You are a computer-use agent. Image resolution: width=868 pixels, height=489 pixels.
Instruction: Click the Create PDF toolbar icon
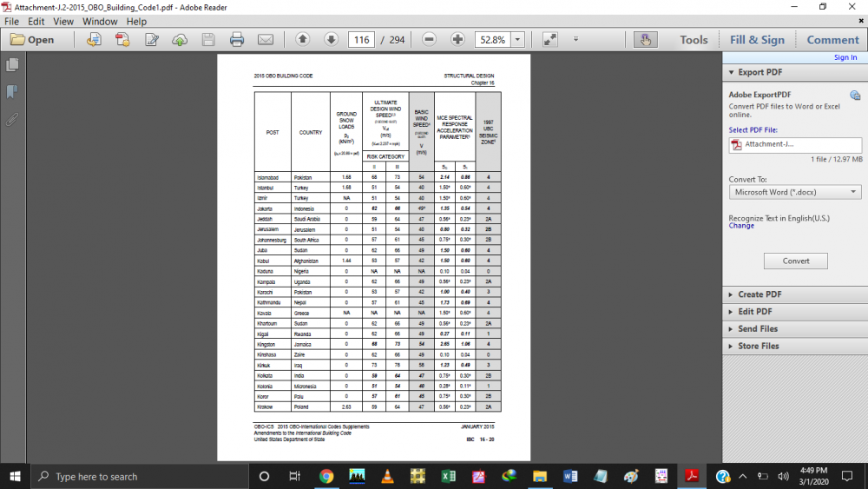tap(122, 40)
